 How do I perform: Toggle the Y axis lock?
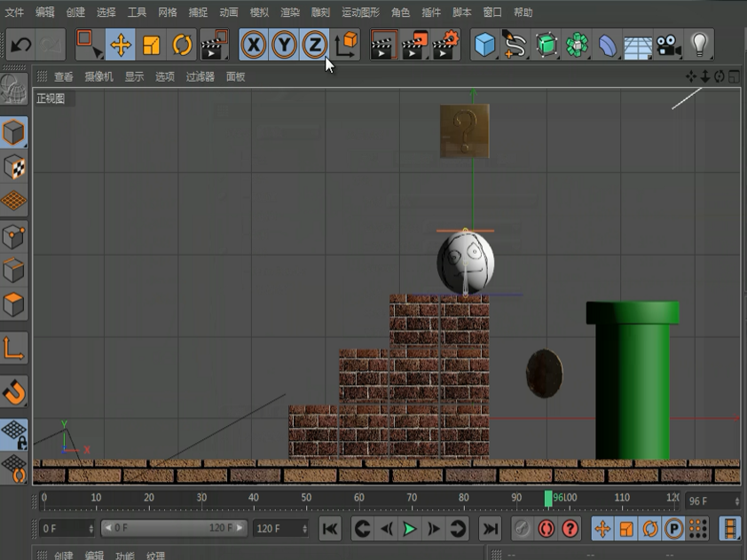click(x=285, y=44)
